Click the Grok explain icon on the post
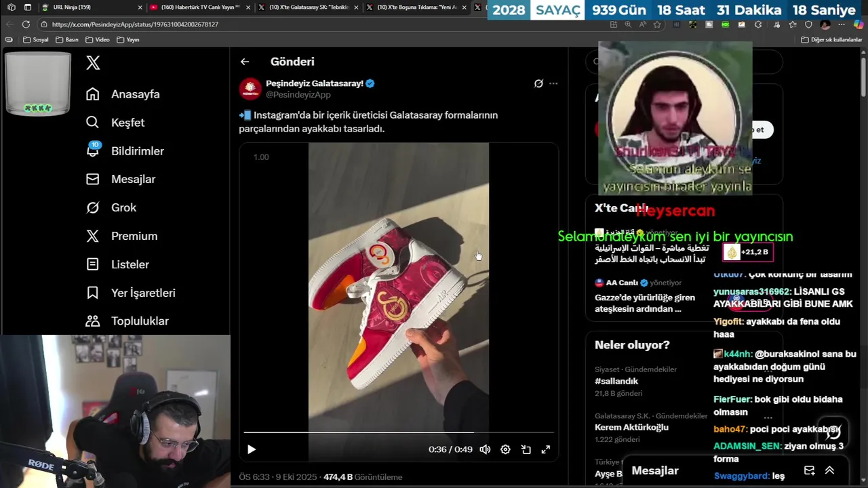The width and height of the screenshot is (868, 488). 538,83
